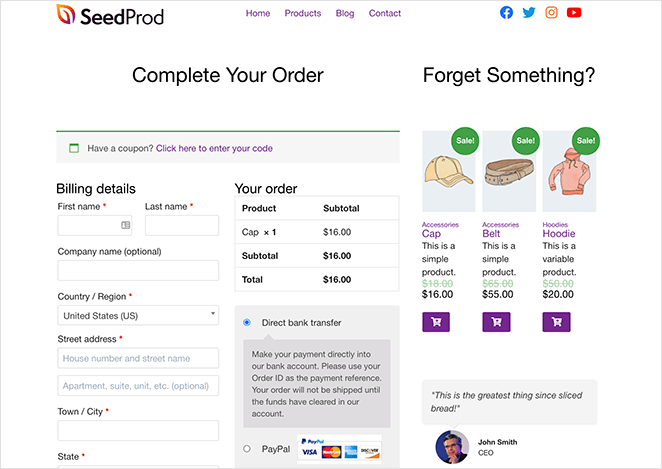Select Direct bank transfer payment option
The image size is (662, 469).
pos(247,322)
